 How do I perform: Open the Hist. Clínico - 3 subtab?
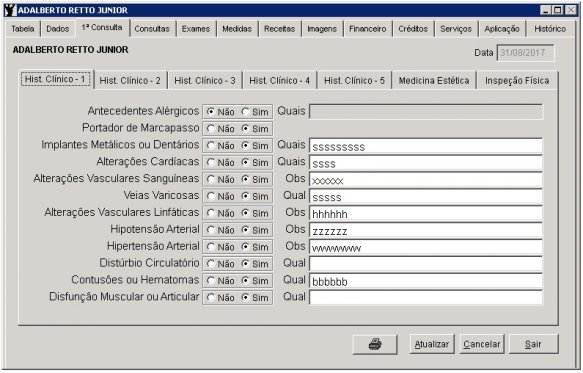205,81
